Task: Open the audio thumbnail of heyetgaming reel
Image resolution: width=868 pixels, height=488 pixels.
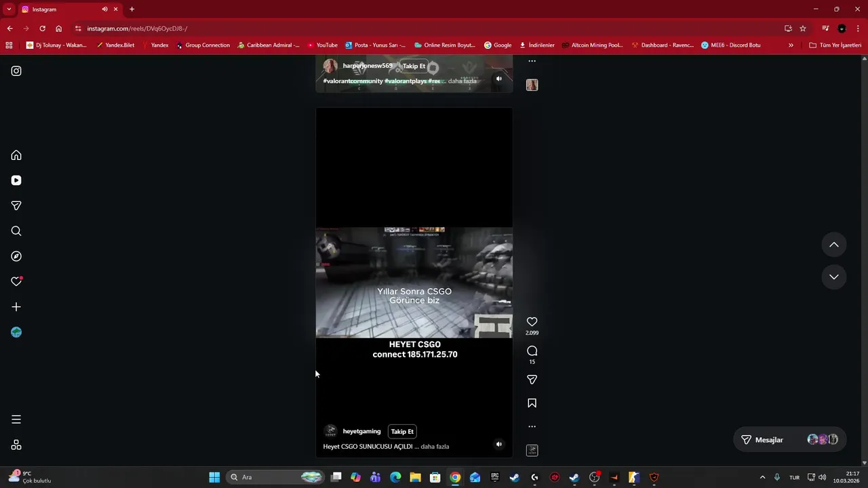Action: 532,450
